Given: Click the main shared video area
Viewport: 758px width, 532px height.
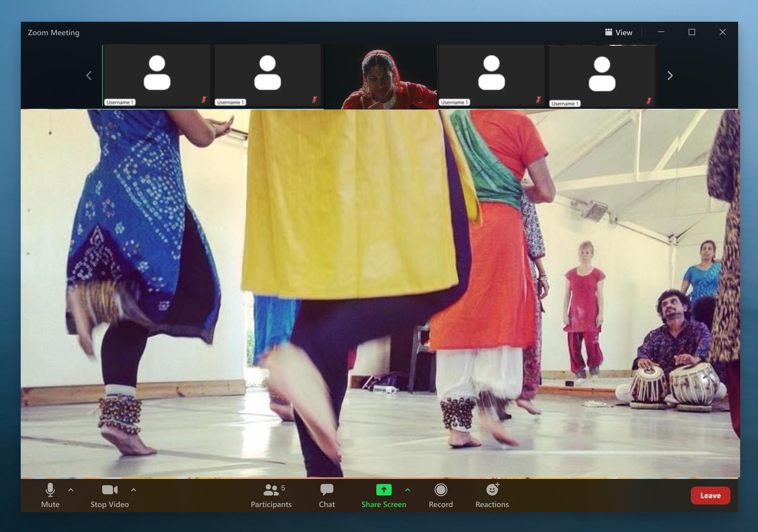Looking at the screenshot, I should 380,293.
